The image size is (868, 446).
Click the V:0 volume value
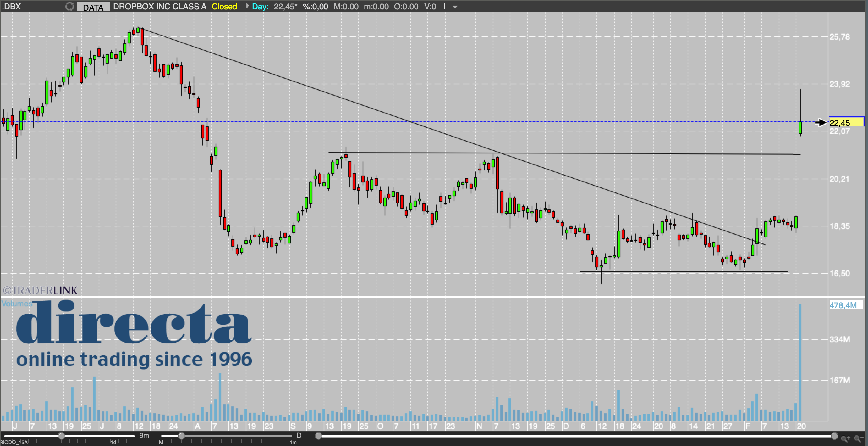tap(430, 6)
